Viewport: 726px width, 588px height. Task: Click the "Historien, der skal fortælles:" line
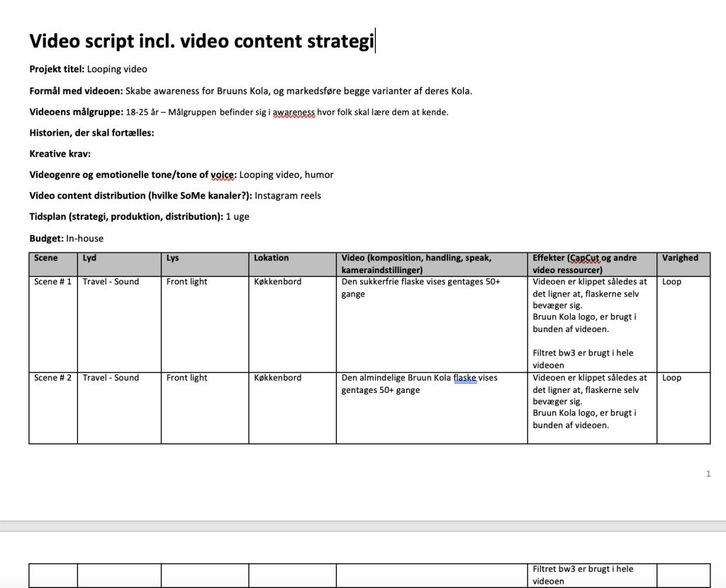click(x=91, y=133)
